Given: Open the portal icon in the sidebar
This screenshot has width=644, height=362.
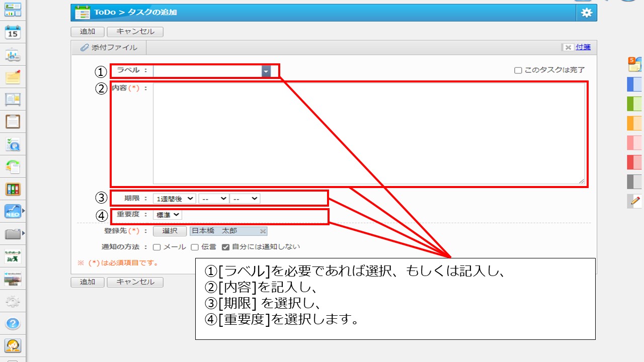Looking at the screenshot, I should point(13,9).
